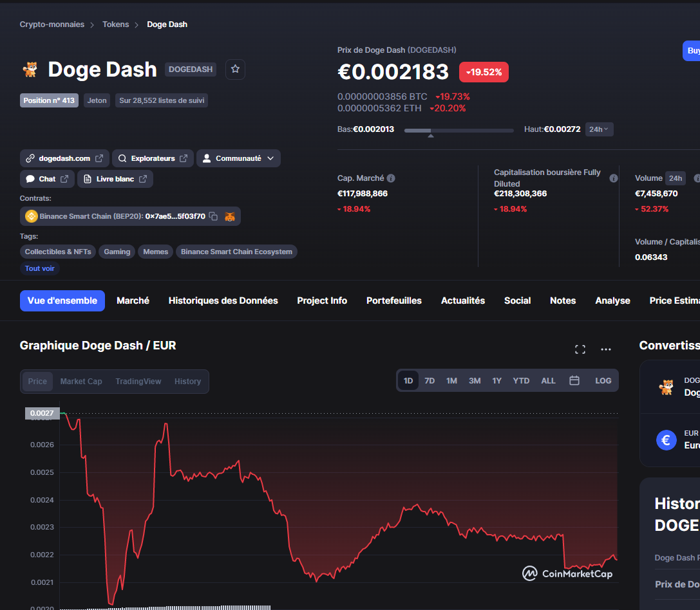
Task: Switch chart to TradingView
Action: [138, 382]
